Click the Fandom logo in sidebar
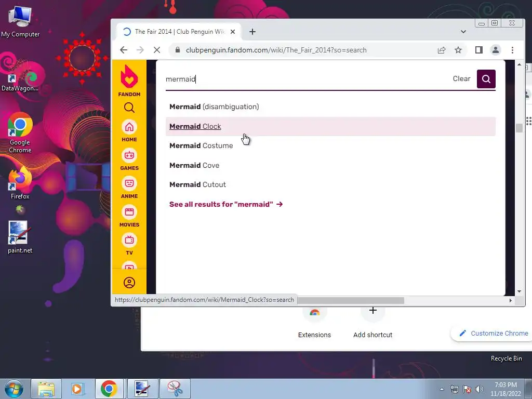 (129, 81)
